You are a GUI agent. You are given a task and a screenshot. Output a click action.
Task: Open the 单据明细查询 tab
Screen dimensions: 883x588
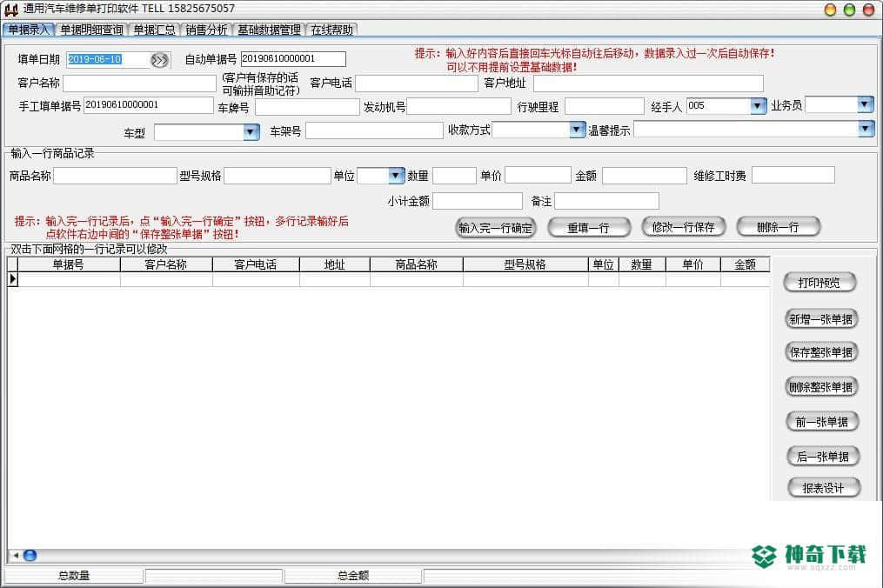[92, 30]
